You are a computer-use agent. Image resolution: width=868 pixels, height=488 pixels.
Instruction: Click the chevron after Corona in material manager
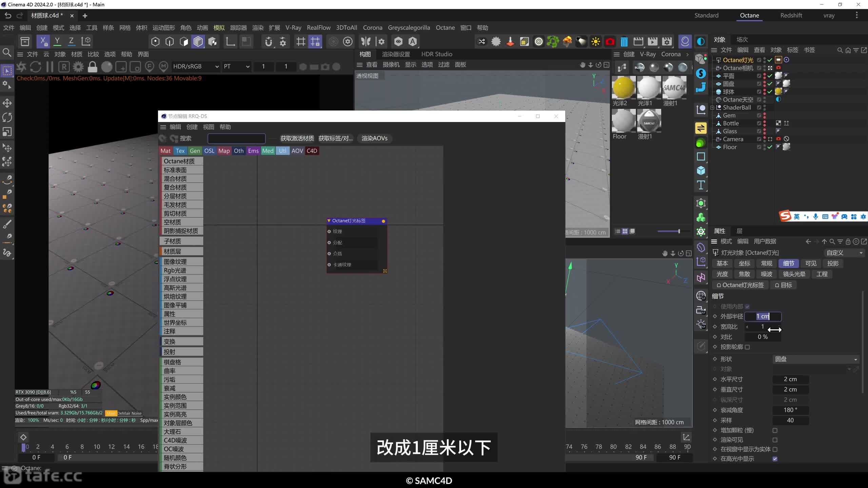pyautogui.click(x=688, y=54)
